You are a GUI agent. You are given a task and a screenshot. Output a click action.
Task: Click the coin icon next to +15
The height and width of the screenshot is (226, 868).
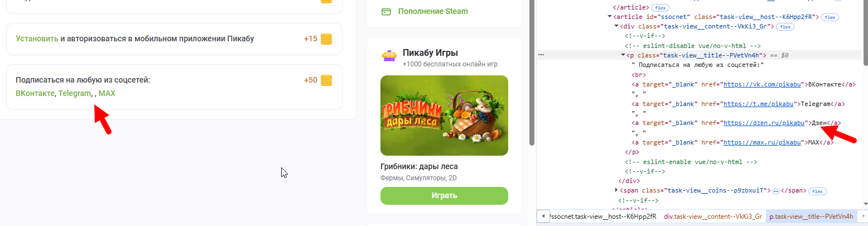326,39
